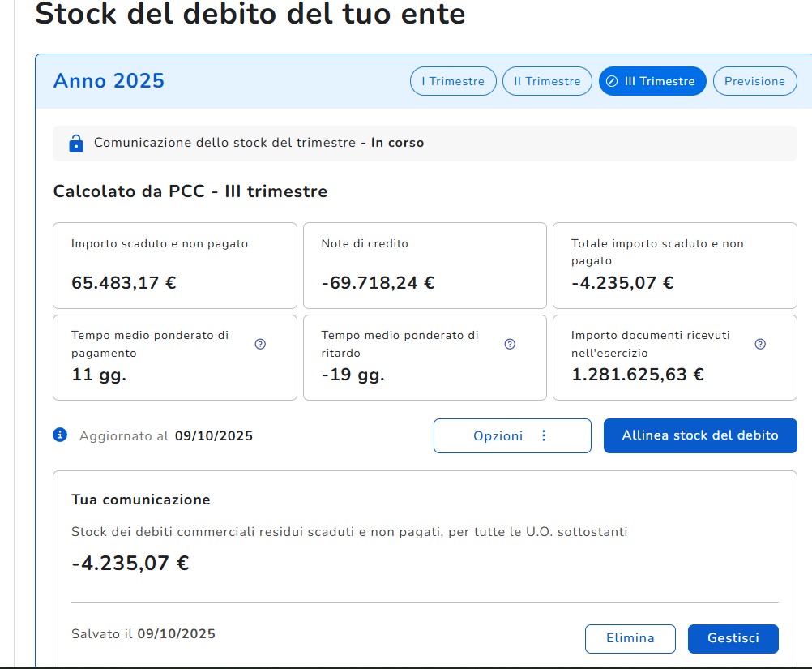Click the Anno 2025 heading
Viewport: 812px width, 669px height.
coord(109,81)
